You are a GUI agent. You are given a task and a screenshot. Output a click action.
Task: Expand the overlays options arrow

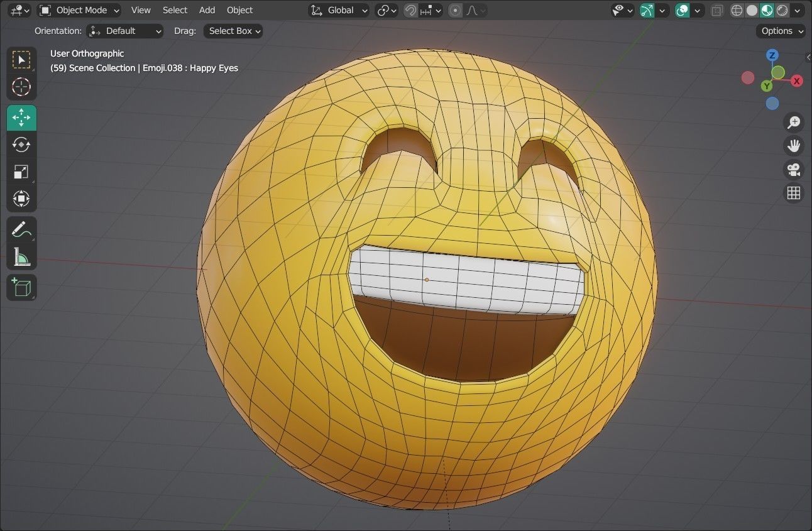(697, 10)
